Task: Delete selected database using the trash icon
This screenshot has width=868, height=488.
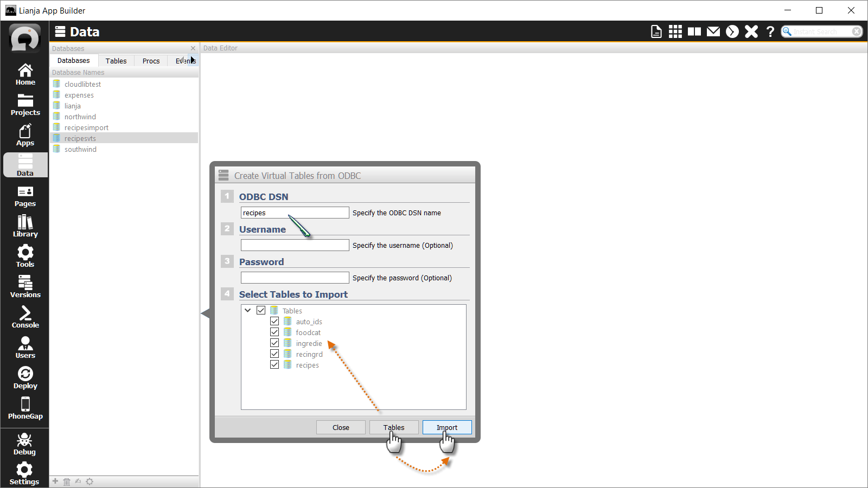Action: (66, 481)
